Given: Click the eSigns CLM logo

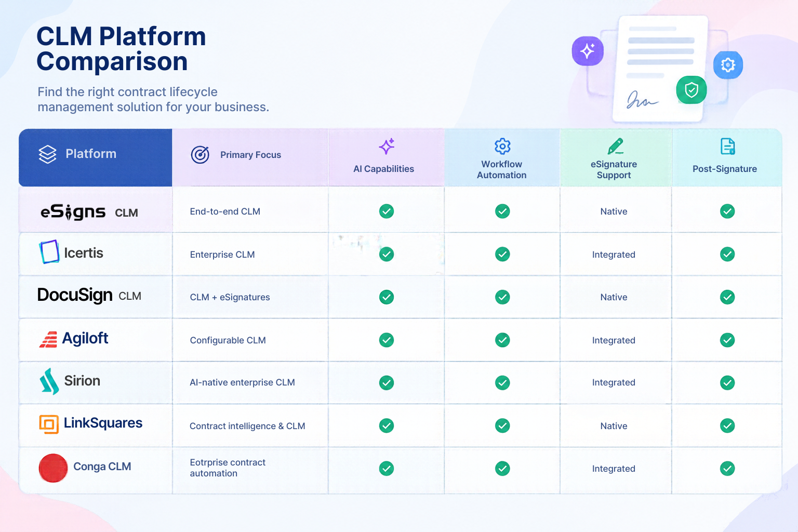Looking at the screenshot, I should point(89,212).
